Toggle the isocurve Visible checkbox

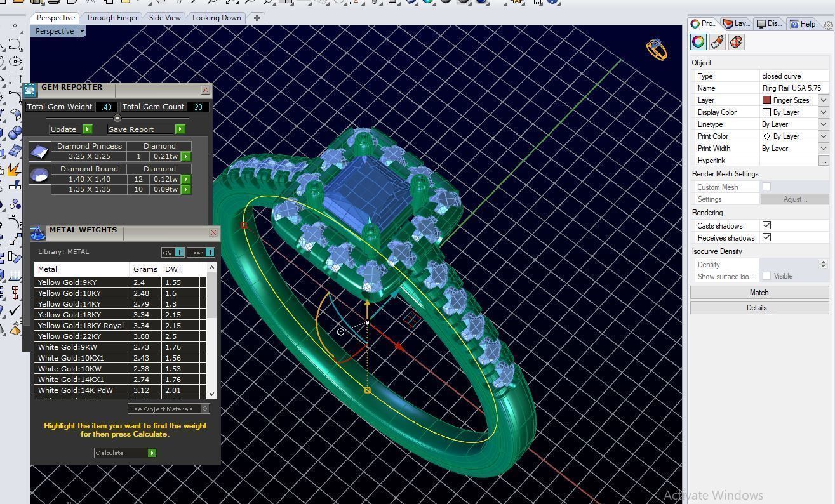[x=766, y=276]
